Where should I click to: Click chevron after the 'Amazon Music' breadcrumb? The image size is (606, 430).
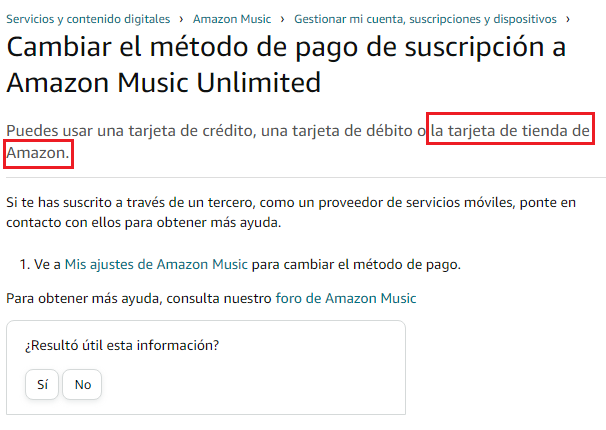283,19
